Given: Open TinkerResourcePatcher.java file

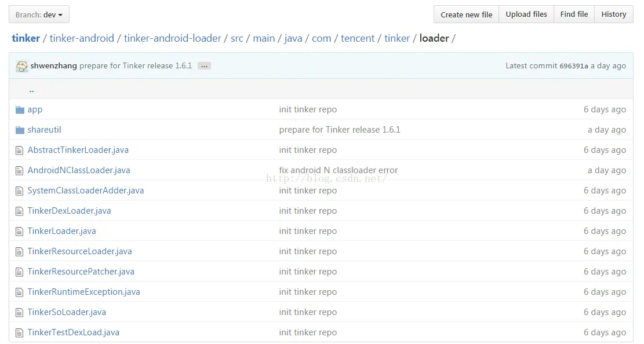Looking at the screenshot, I should (x=81, y=272).
